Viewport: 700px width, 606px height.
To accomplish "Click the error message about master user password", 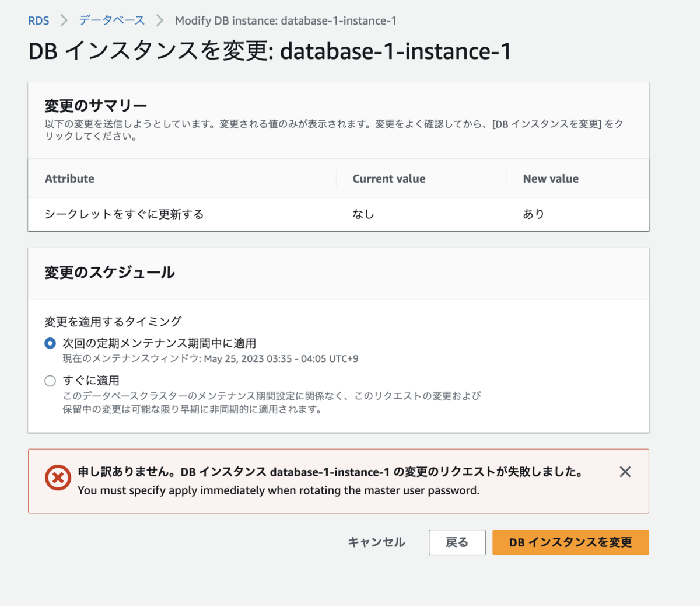I will [x=278, y=490].
